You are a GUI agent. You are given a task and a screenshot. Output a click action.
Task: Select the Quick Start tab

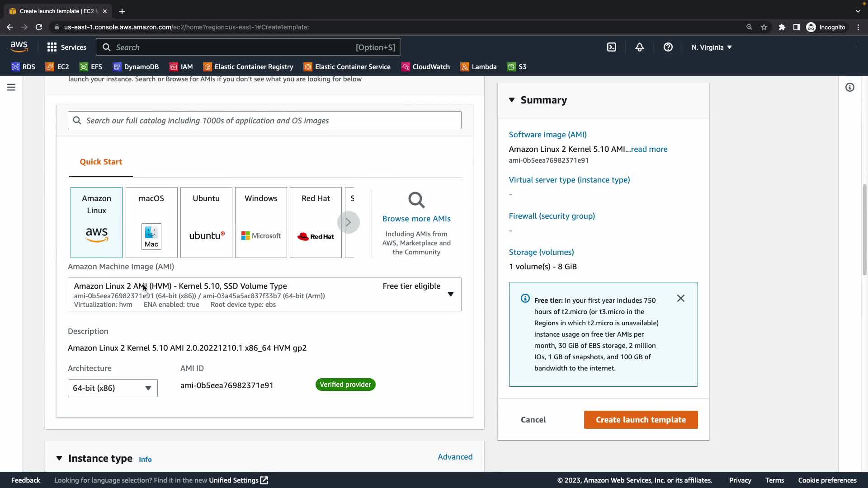(101, 162)
